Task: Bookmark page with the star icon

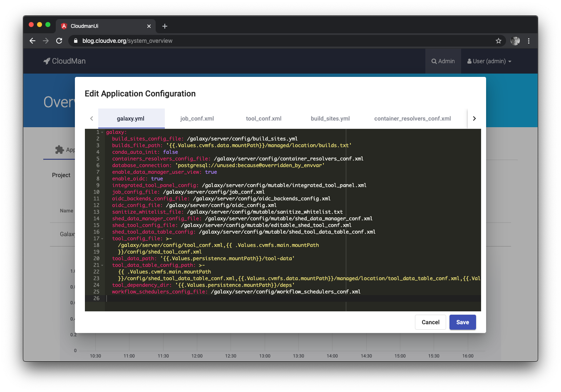Action: point(499,41)
